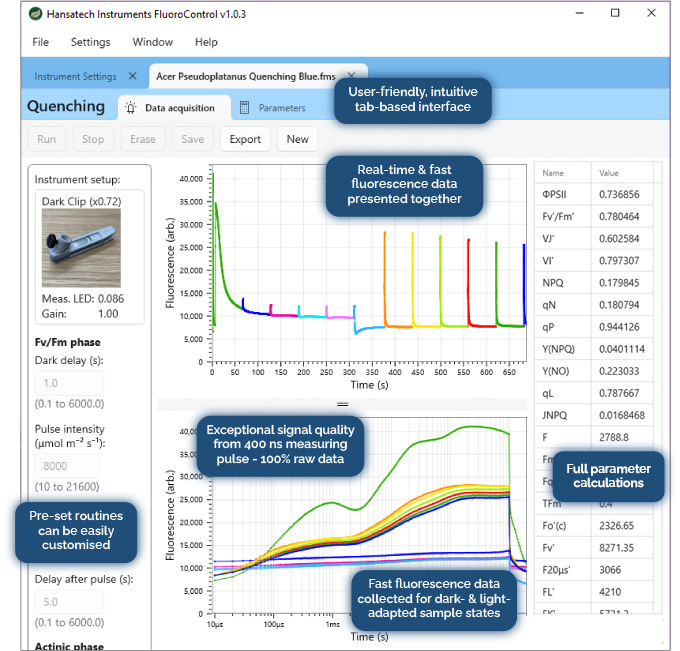
Task: Click the Hansatech FluoroControl app logo icon
Action: click(x=35, y=14)
